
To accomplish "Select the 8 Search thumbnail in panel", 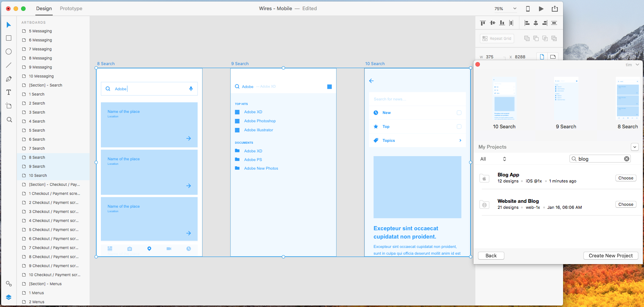I will pos(628,99).
